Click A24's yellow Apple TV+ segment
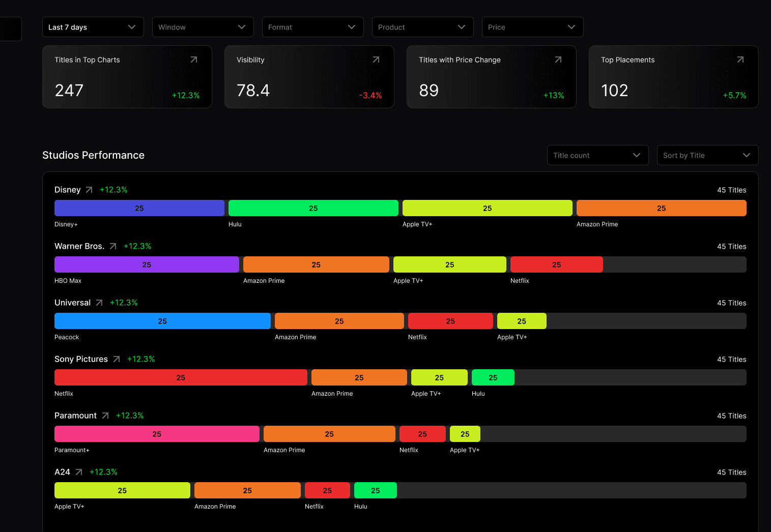Screen dimensions: 771x532 click(122, 490)
